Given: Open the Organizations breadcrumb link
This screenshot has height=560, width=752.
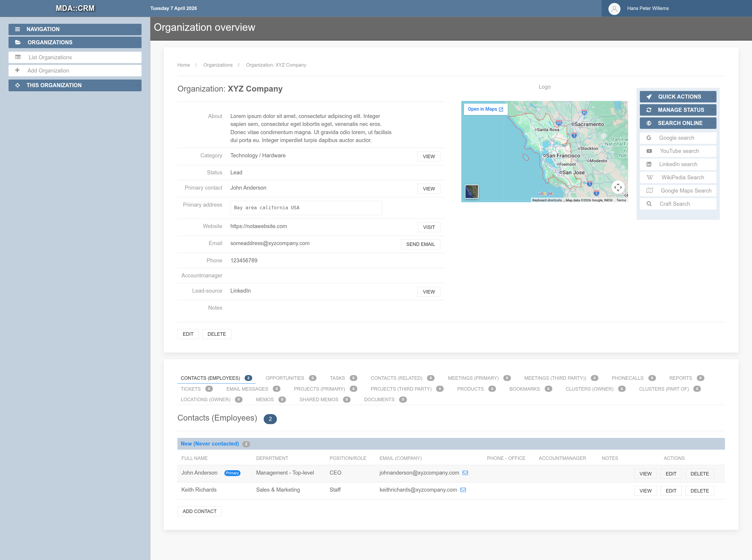Looking at the screenshot, I should point(218,65).
